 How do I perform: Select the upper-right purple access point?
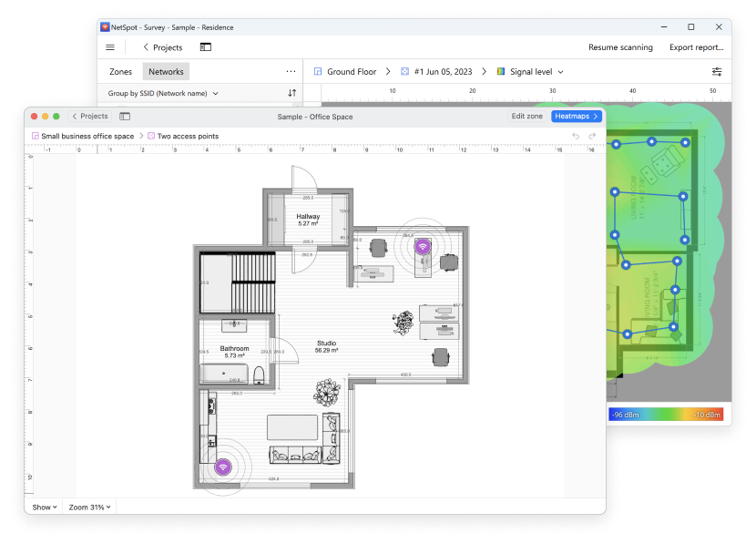[x=422, y=246]
